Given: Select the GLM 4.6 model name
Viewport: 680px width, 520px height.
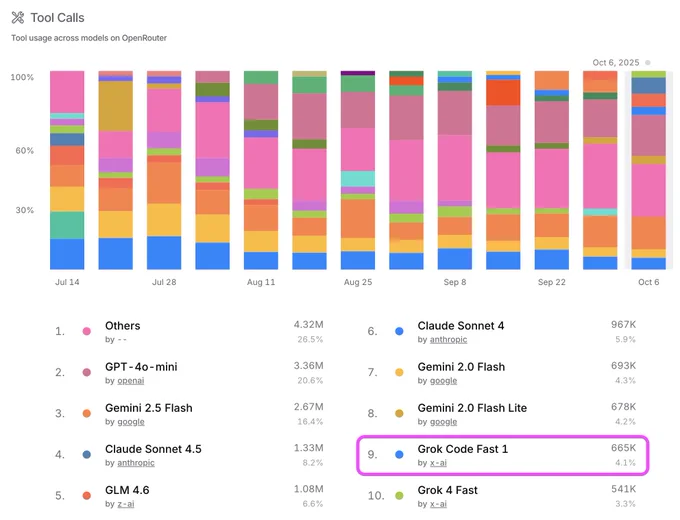Looking at the screenshot, I should (127, 490).
